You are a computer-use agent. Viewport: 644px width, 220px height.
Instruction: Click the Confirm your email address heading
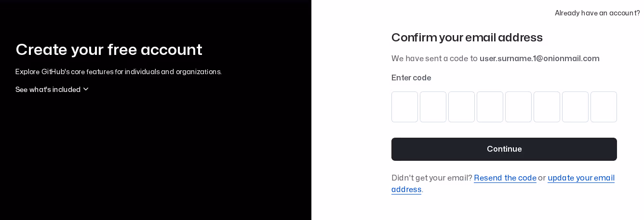467,37
